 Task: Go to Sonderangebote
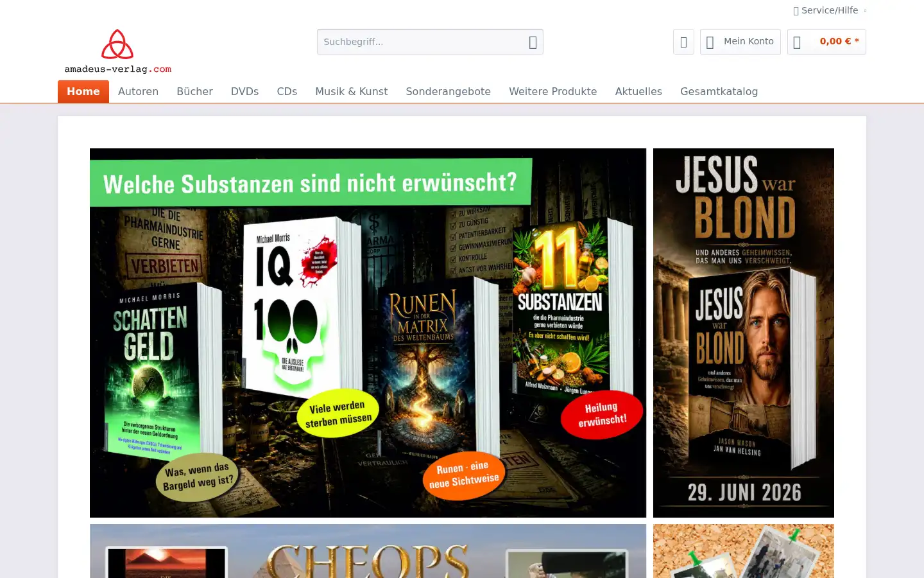click(448, 91)
